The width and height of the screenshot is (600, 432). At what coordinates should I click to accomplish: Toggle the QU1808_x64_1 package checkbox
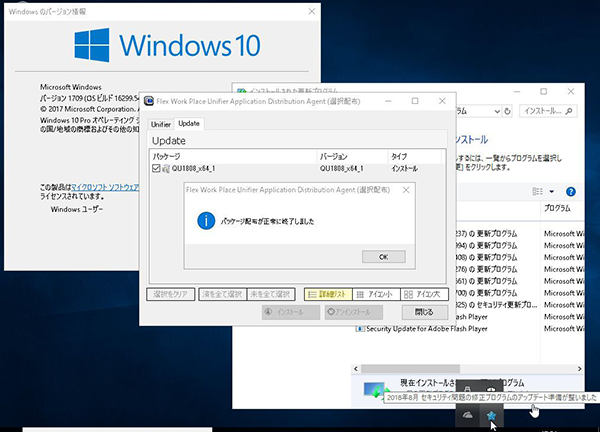156,168
